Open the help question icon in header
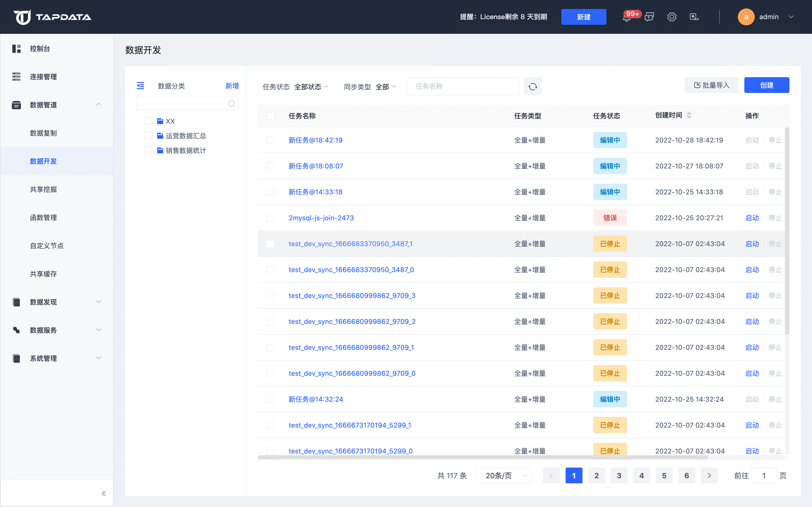The width and height of the screenshot is (812, 507). click(x=649, y=17)
